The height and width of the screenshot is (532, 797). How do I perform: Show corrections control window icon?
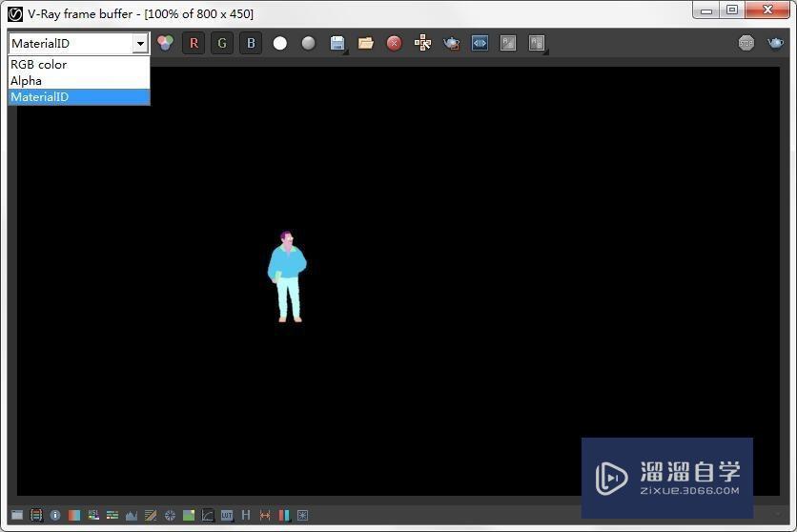tap(17, 515)
